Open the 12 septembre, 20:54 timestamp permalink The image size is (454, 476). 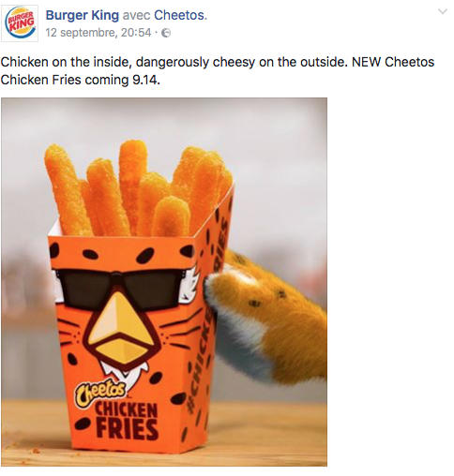click(x=98, y=33)
